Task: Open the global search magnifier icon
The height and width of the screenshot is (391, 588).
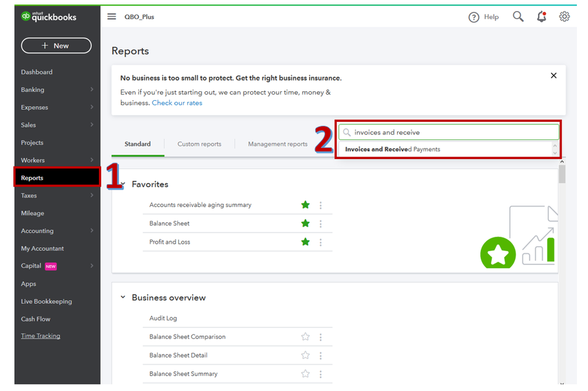Action: pos(518,16)
